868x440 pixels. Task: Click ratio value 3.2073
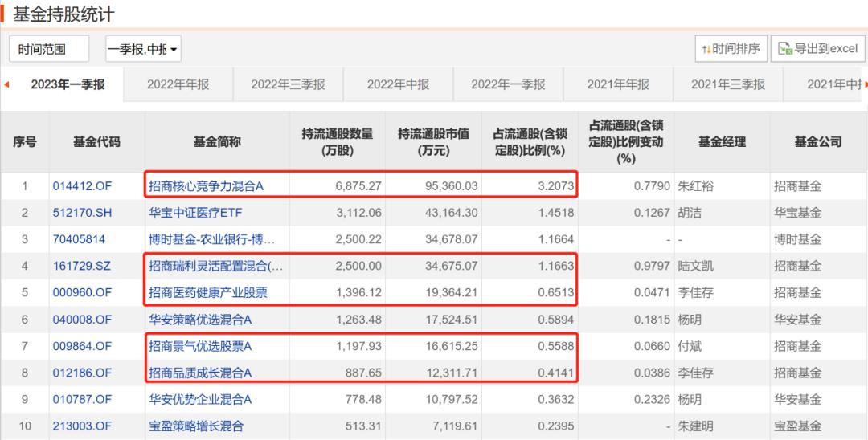coord(556,186)
